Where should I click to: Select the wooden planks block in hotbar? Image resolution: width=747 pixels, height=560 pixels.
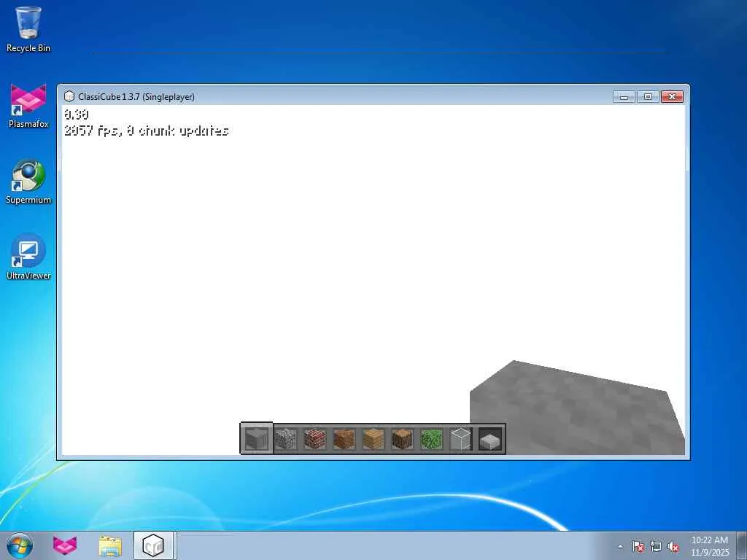[x=373, y=439]
